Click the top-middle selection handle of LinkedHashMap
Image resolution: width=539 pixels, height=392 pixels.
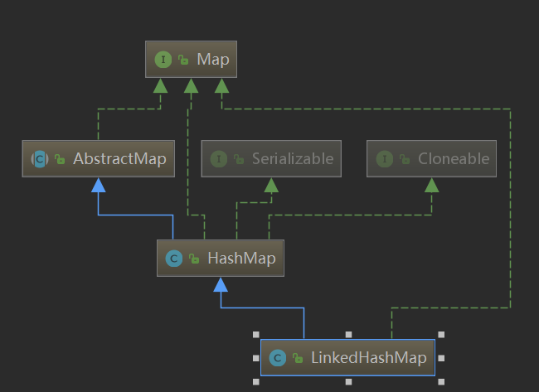click(348, 335)
